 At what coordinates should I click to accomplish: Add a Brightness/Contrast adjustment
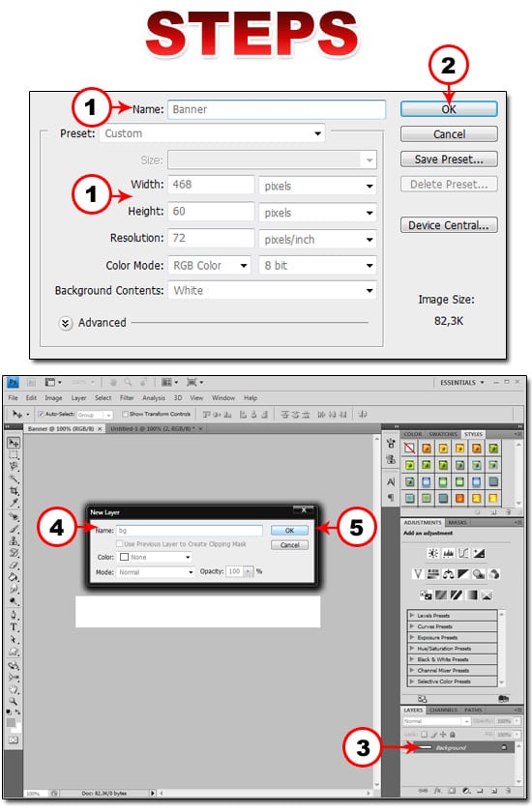tap(432, 553)
